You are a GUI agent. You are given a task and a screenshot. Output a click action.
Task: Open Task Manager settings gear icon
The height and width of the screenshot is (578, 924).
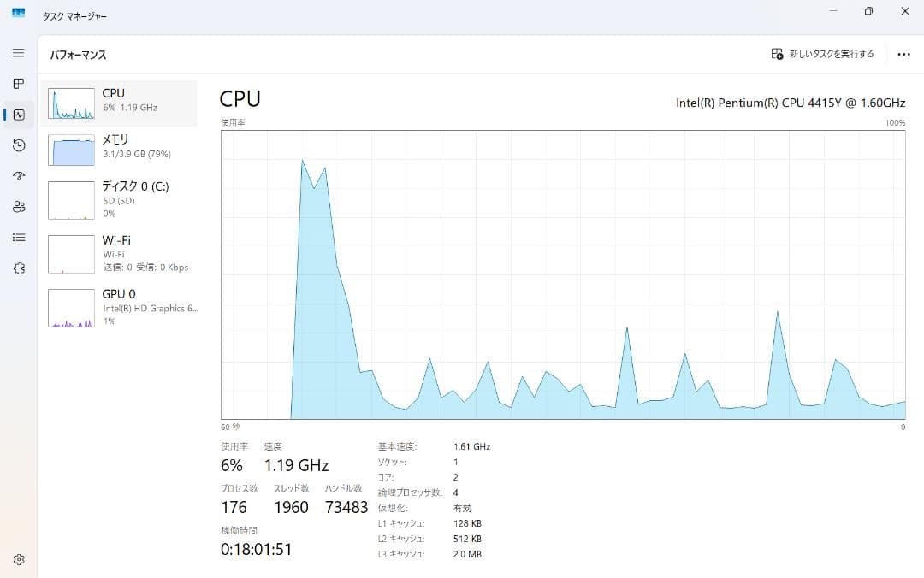(x=19, y=560)
